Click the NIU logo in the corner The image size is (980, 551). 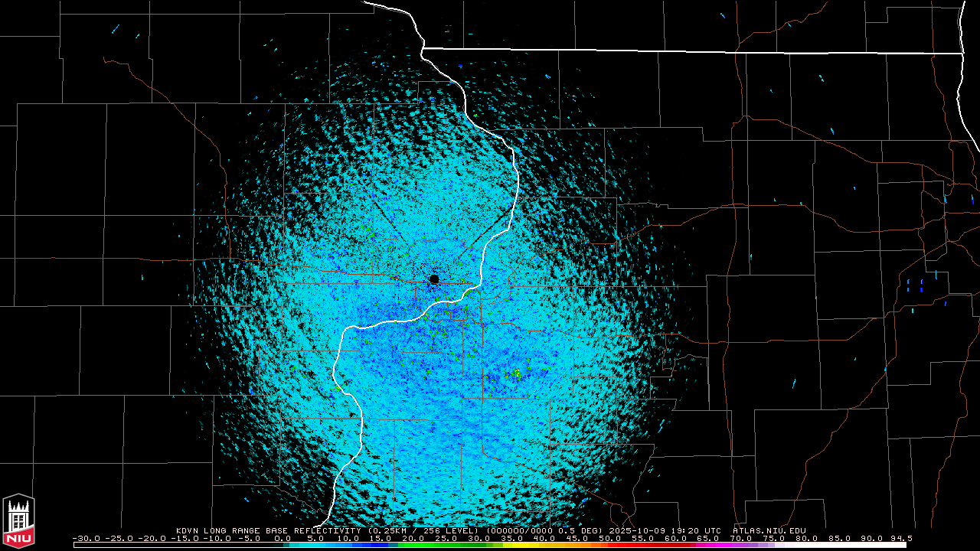click(18, 522)
